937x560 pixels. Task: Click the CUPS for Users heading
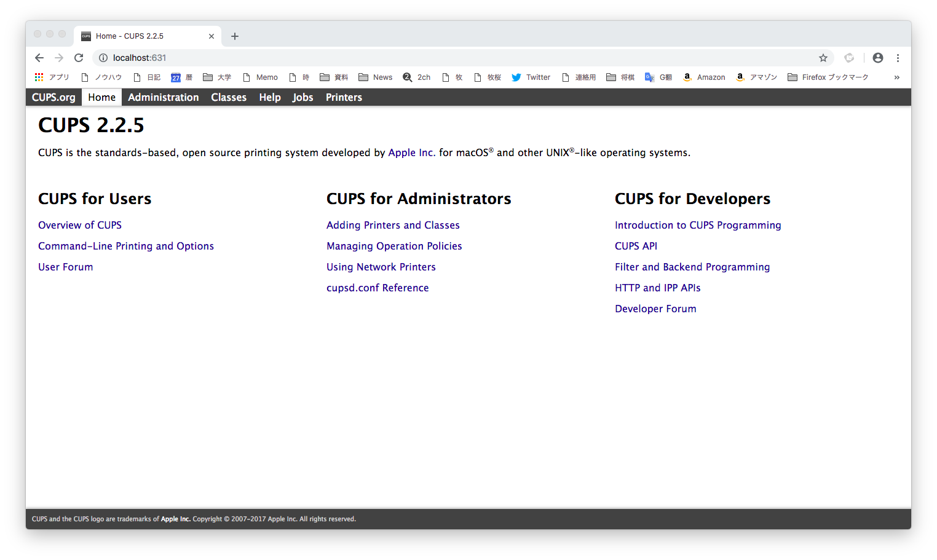95,199
